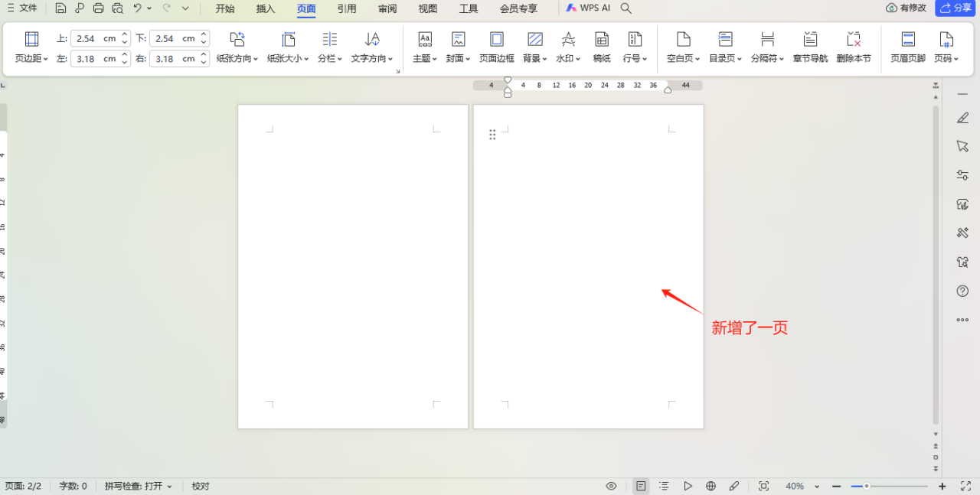Open page setup dialog launcher

tap(398, 71)
